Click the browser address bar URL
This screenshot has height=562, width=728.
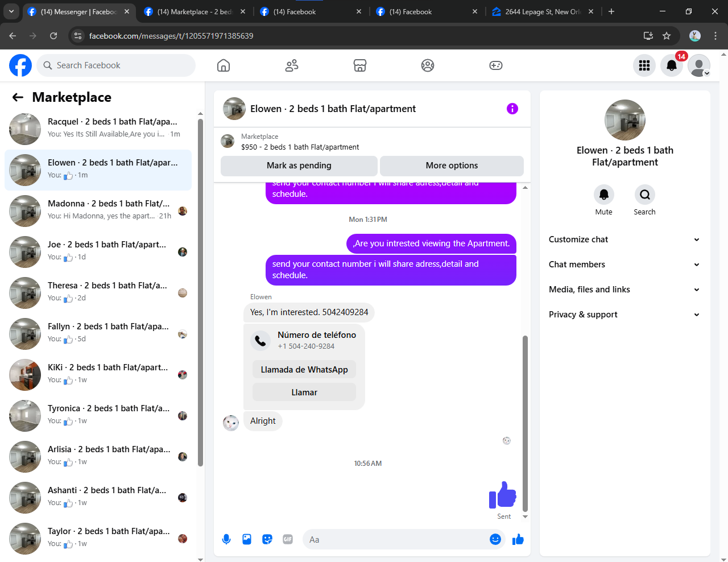click(x=171, y=36)
